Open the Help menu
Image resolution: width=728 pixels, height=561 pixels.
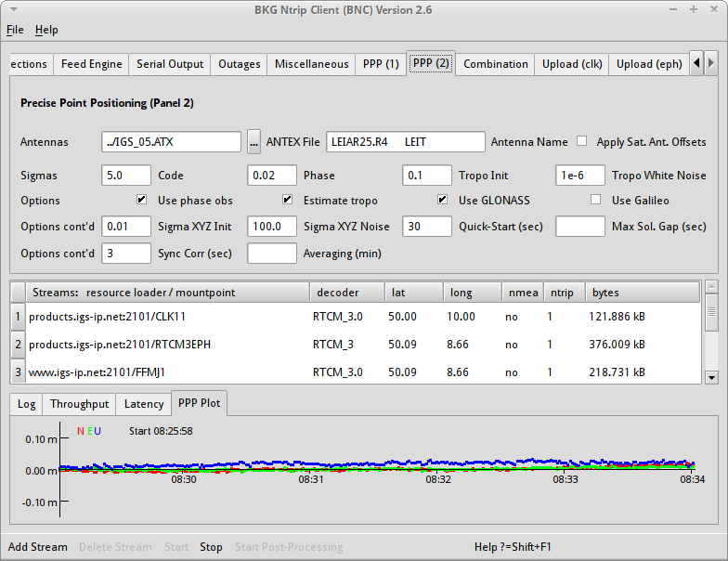click(46, 30)
